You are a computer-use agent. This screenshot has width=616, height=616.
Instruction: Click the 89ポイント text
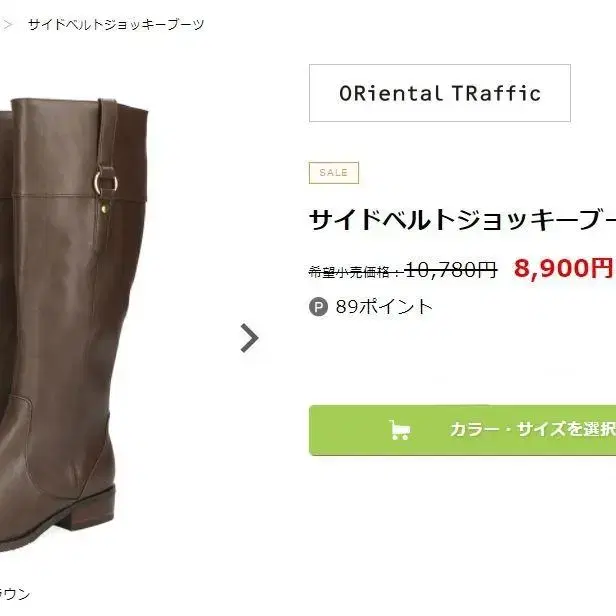coord(384,307)
